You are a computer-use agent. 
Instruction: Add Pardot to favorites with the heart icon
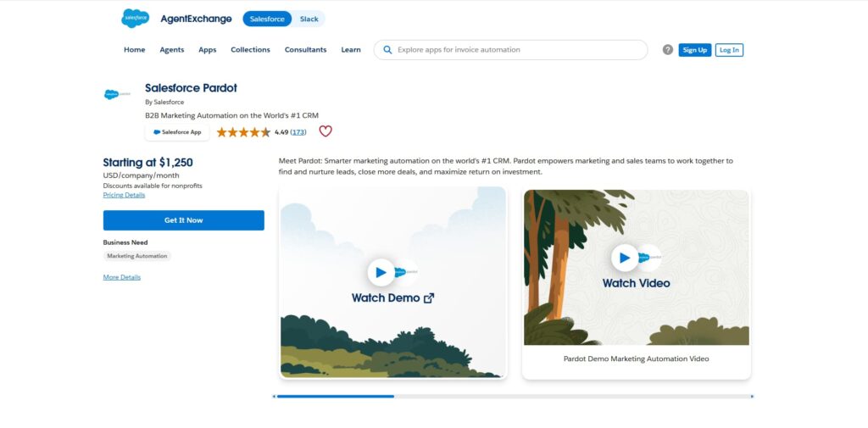(325, 131)
